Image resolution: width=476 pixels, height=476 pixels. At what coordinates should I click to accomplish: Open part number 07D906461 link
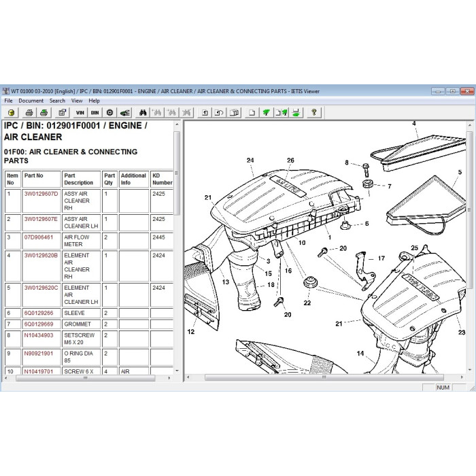point(39,237)
